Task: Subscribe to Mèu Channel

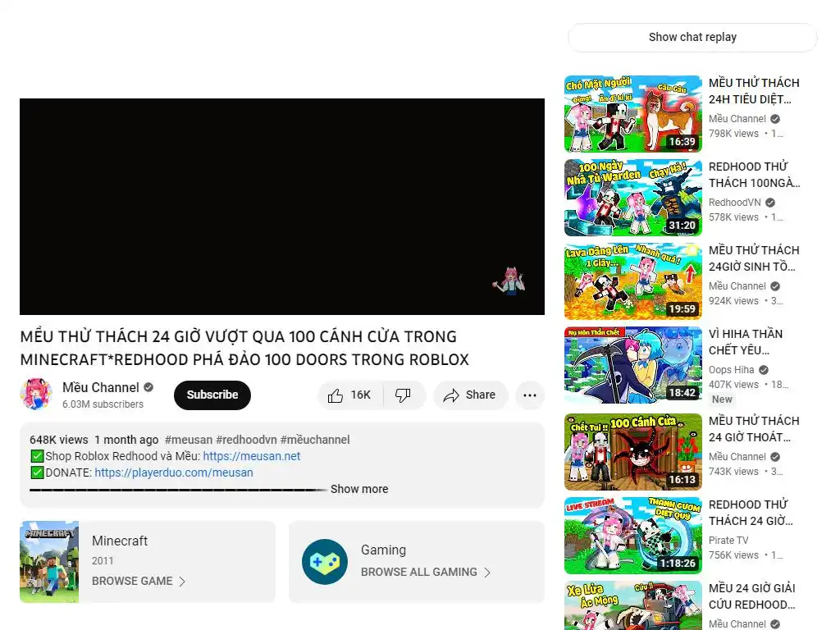Action: coord(212,395)
